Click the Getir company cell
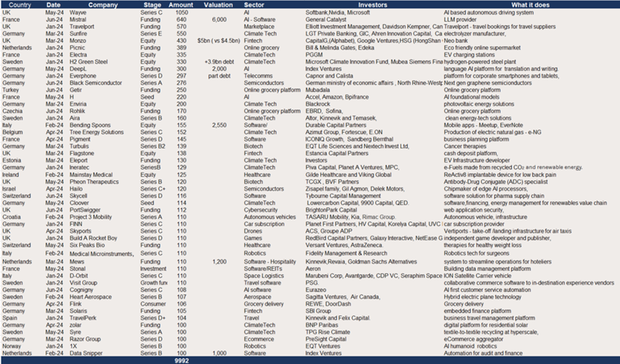Viewport: 620px width, 364px height. [76, 90]
